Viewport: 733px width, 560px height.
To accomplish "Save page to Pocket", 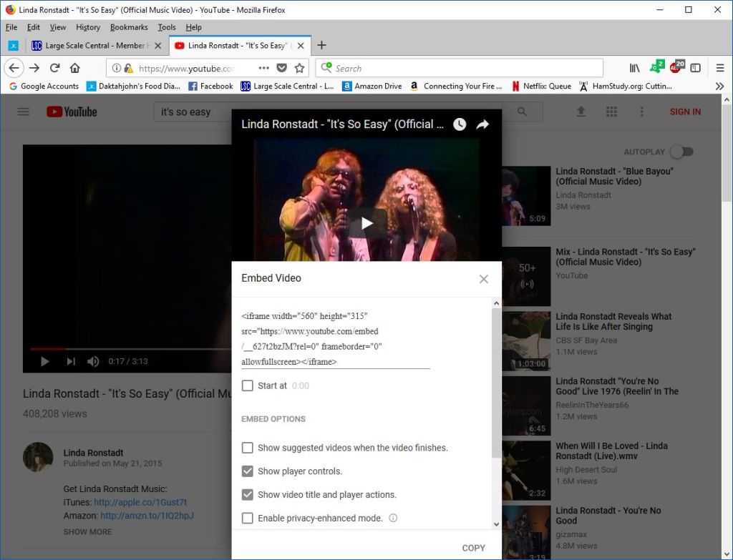I will pos(281,68).
